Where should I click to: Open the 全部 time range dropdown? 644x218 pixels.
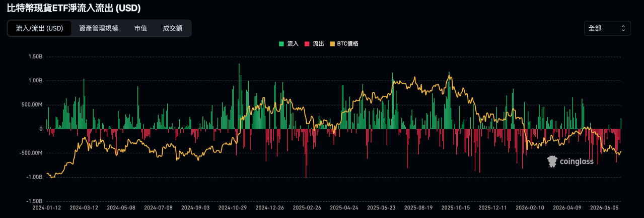click(607, 28)
